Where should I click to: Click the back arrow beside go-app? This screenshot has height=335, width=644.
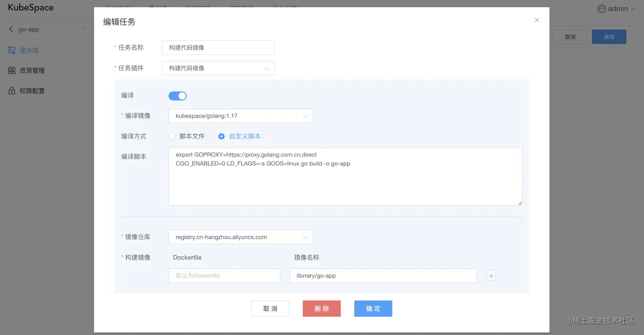(11, 29)
